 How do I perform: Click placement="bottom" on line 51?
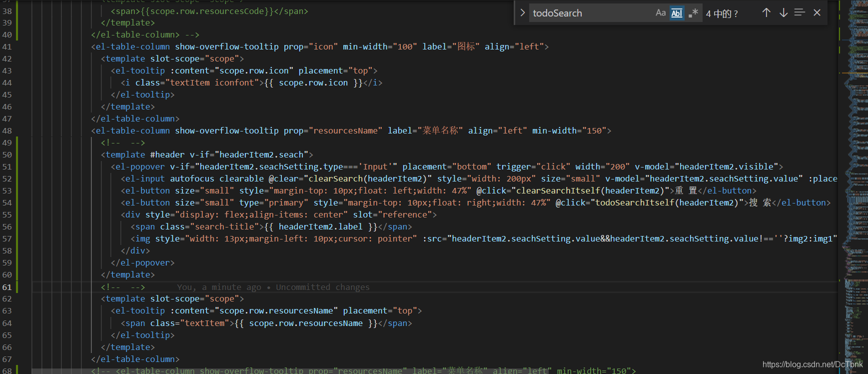[x=447, y=166]
